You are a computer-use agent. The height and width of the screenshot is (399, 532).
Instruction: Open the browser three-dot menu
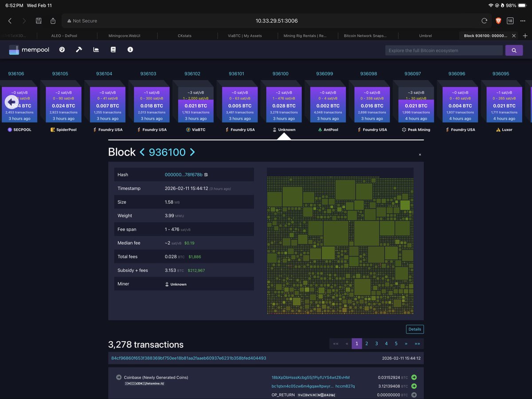point(523,21)
